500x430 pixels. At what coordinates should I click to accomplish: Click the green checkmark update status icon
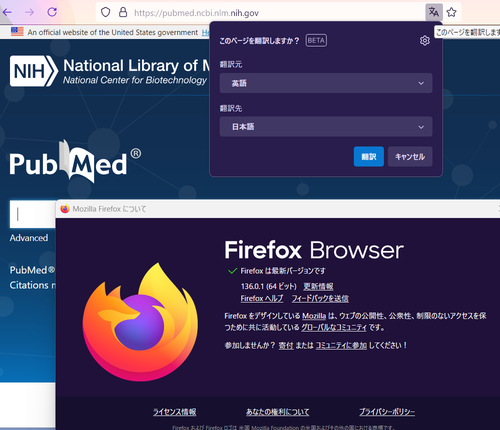[232, 271]
